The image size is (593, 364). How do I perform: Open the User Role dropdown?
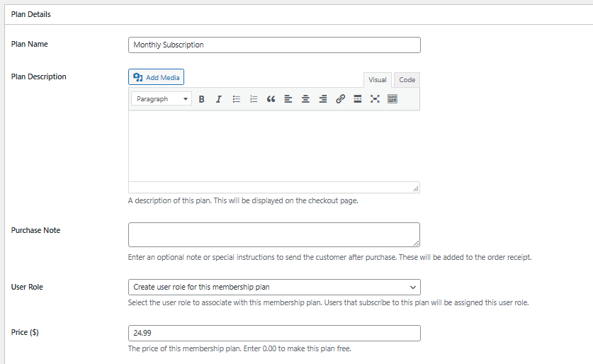coord(274,288)
